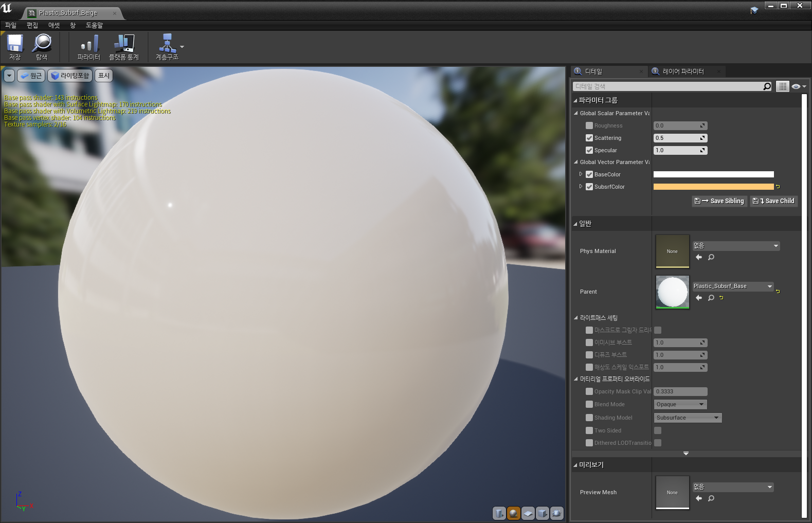This screenshot has width=812, height=523.
Task: Click Scattering 0.5 value slider field
Action: point(680,138)
